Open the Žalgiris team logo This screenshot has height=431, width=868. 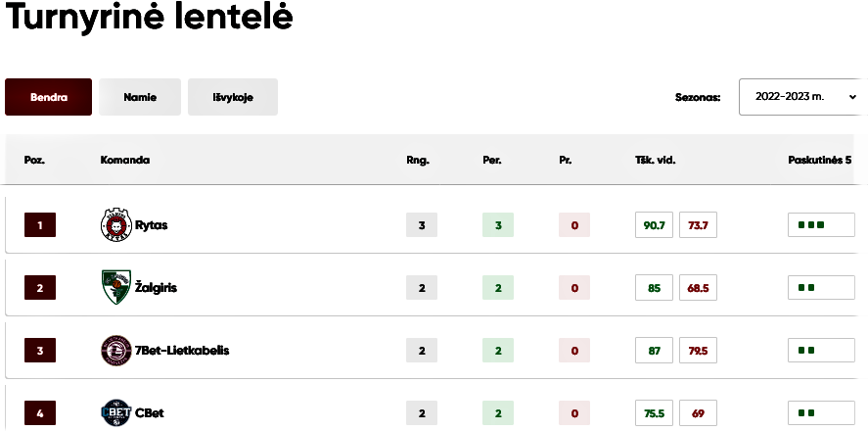point(116,288)
